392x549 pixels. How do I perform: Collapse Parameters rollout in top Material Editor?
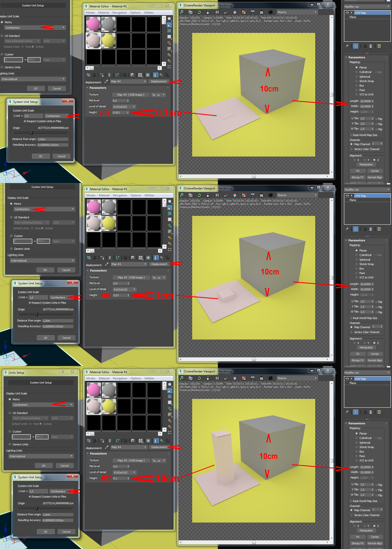point(87,88)
